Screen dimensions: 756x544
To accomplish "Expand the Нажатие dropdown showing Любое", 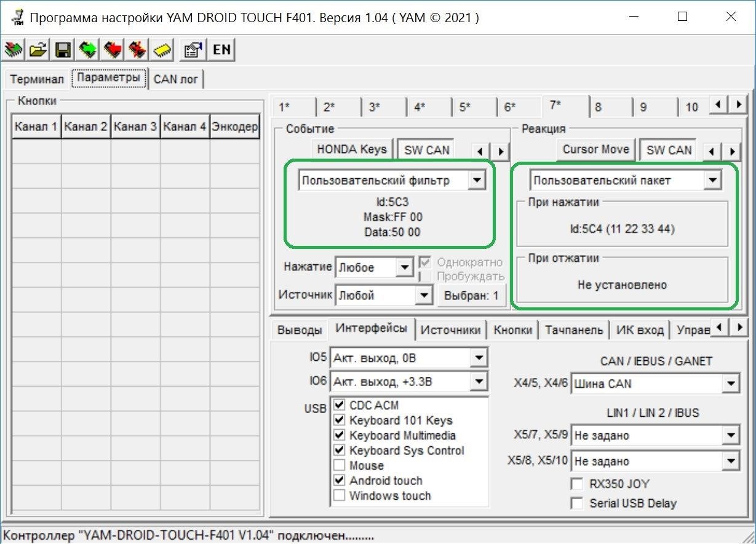I will (404, 267).
